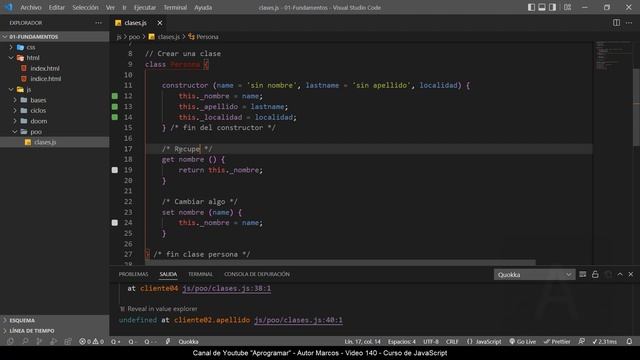Open the Ver menu
The height and width of the screenshot is (360, 640).
click(110, 7)
